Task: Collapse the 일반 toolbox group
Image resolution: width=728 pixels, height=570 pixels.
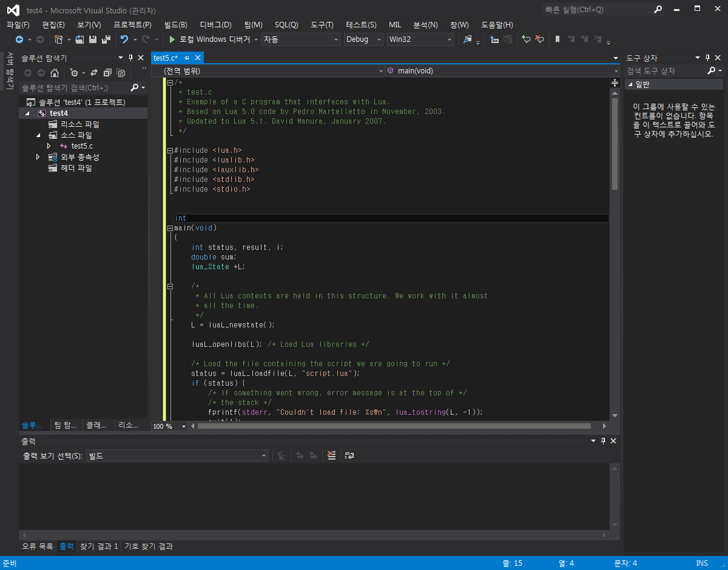Action: pos(630,84)
